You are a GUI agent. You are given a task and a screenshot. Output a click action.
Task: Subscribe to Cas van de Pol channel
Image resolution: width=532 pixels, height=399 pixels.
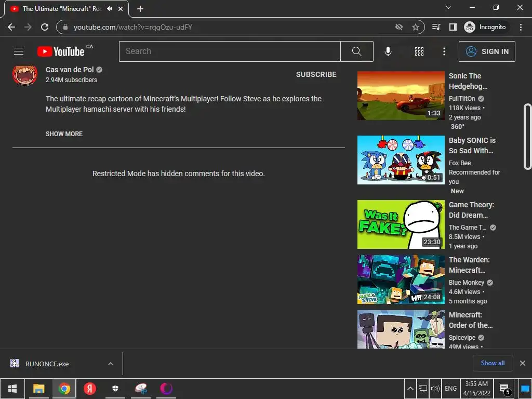(x=316, y=74)
